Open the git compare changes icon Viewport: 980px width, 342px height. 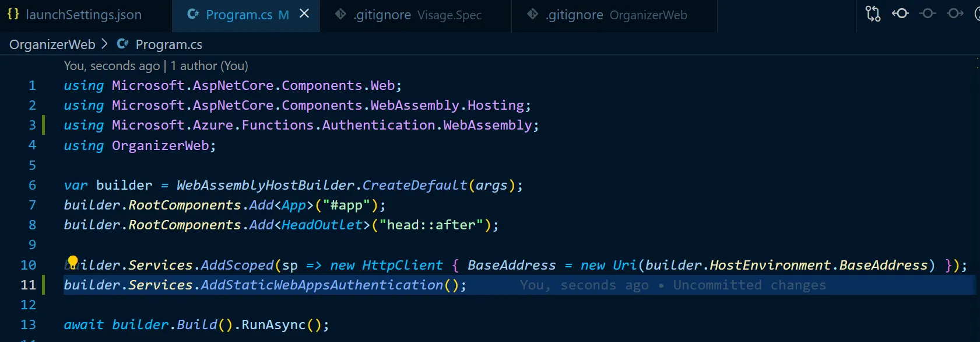click(873, 13)
